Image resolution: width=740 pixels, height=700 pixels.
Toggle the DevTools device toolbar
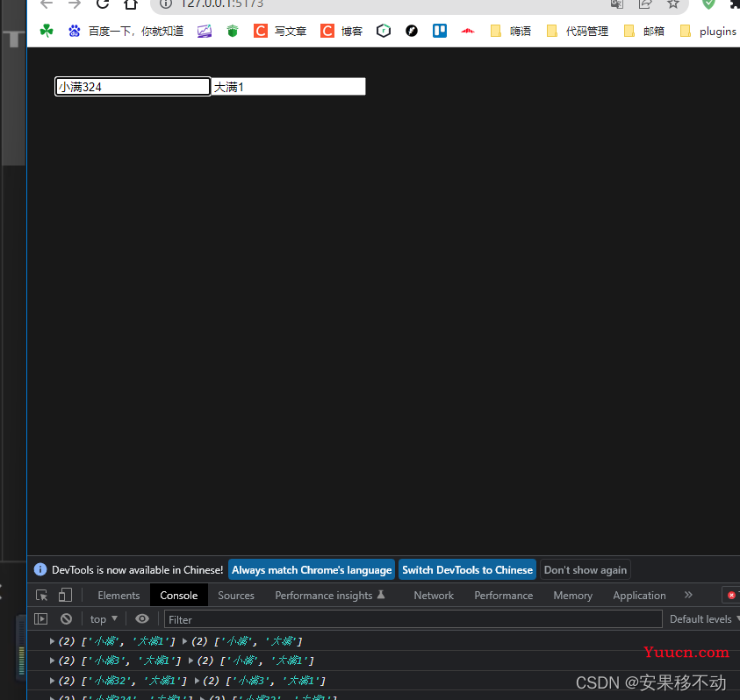click(x=65, y=596)
